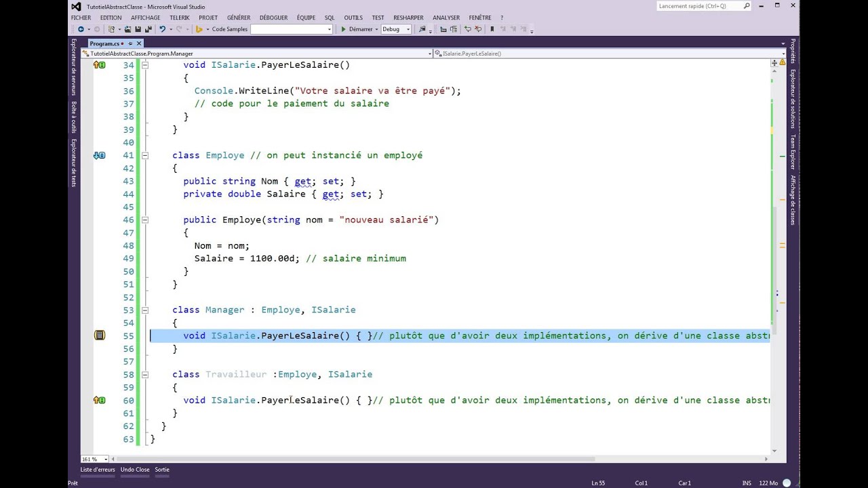Show the Propriétés side panel

pos(793,52)
